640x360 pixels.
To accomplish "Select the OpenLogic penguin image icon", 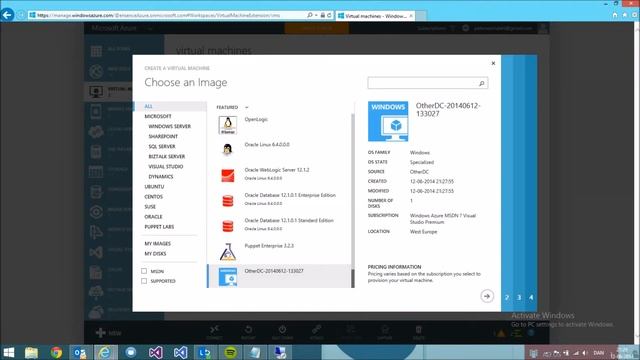I will (227, 125).
